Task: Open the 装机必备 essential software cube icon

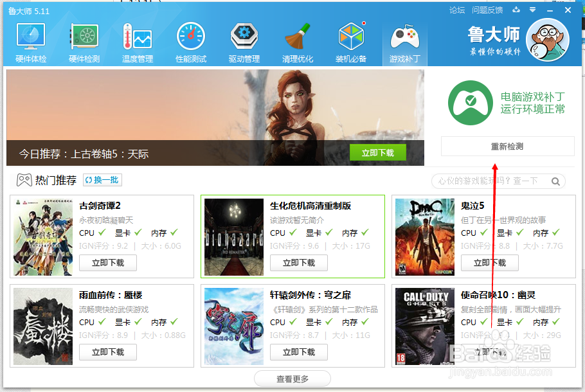Action: click(351, 42)
